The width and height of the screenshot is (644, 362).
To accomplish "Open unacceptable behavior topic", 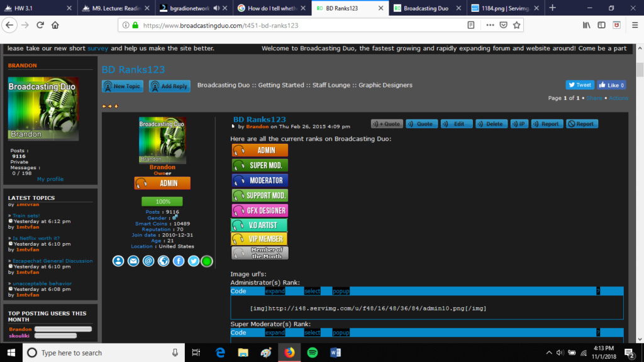I will click(42, 283).
